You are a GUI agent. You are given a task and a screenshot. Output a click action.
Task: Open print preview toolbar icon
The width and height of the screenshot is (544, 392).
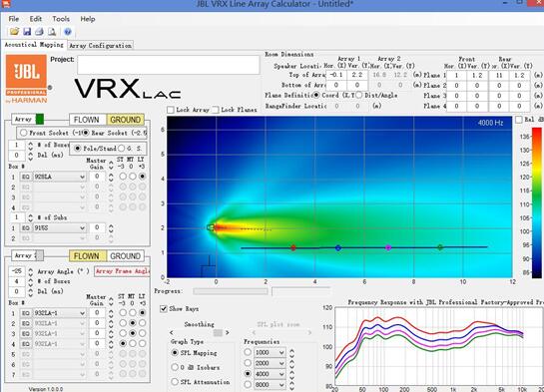pos(52,32)
